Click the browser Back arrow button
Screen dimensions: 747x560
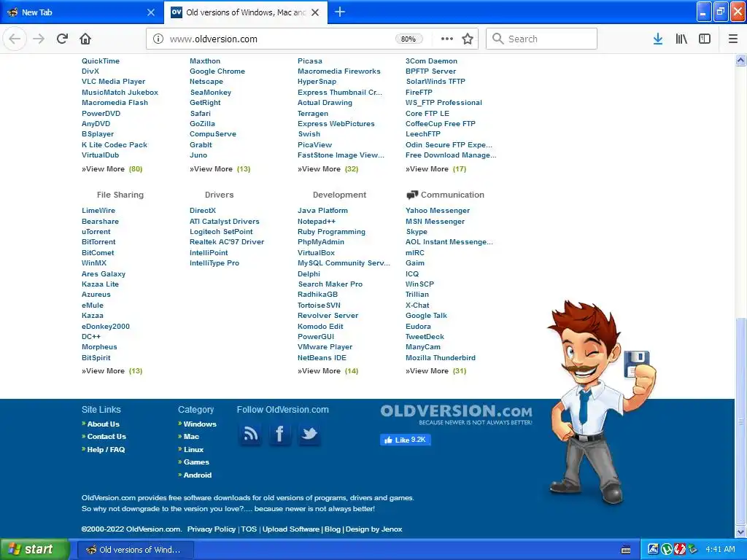[15, 39]
